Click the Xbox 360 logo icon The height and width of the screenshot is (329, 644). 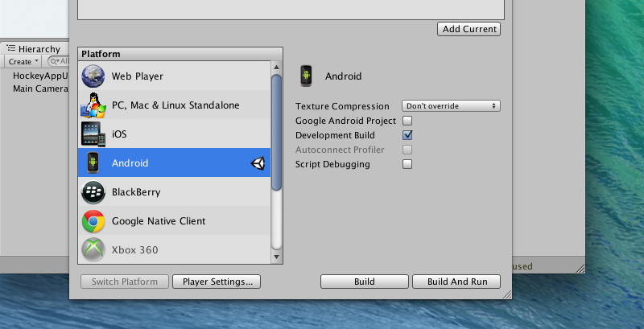click(x=93, y=249)
